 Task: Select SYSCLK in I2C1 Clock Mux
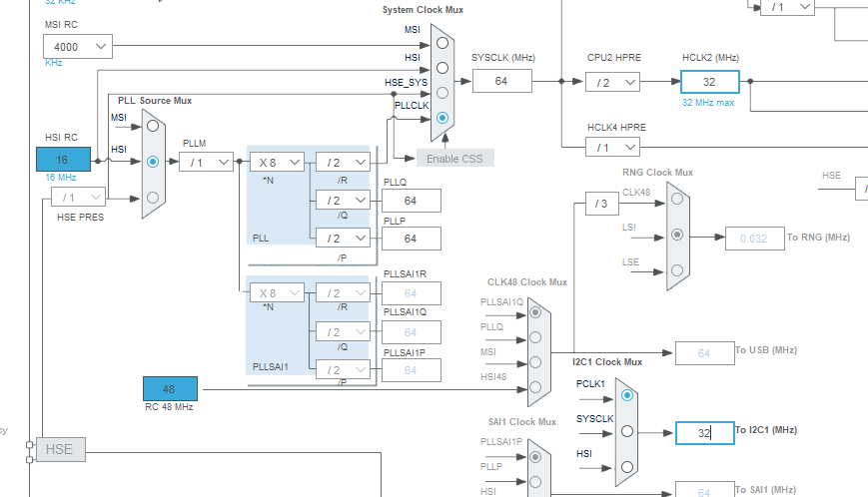[x=627, y=431]
